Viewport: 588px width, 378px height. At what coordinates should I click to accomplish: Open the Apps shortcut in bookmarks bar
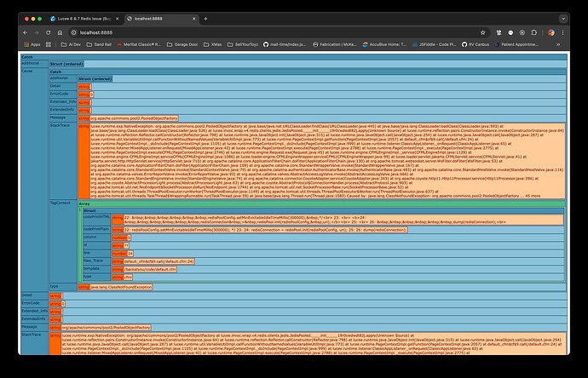click(x=32, y=44)
